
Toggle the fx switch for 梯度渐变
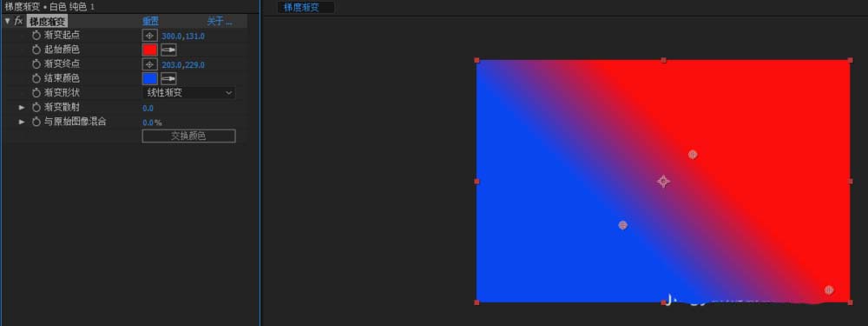pos(18,21)
